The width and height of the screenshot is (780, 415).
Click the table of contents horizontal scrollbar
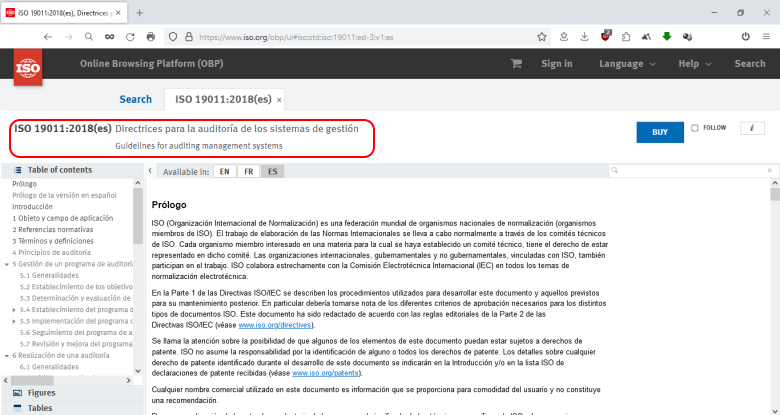(31, 380)
